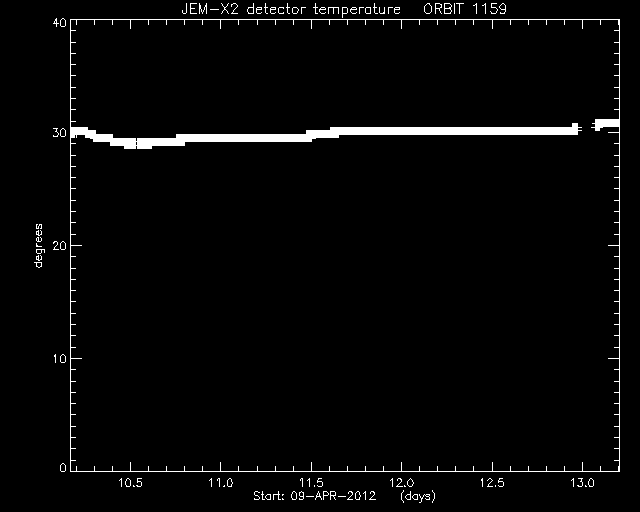This screenshot has height=512, width=640.
Task: Click the y-axis tick label 40
Action: 60,23
